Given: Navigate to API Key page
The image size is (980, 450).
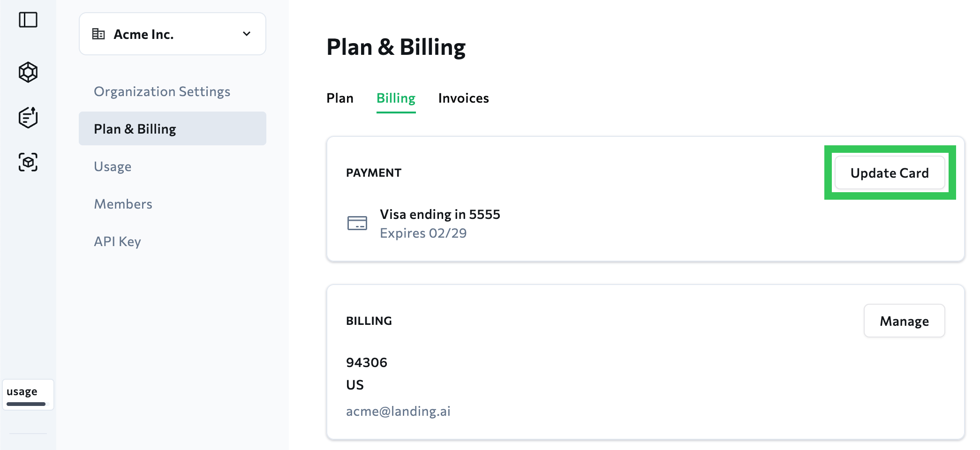Looking at the screenshot, I should click(x=117, y=241).
